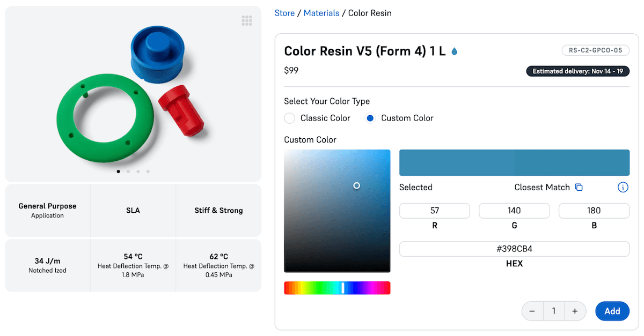Copy the closest match color icon
This screenshot has height=336, width=644.
coord(579,187)
